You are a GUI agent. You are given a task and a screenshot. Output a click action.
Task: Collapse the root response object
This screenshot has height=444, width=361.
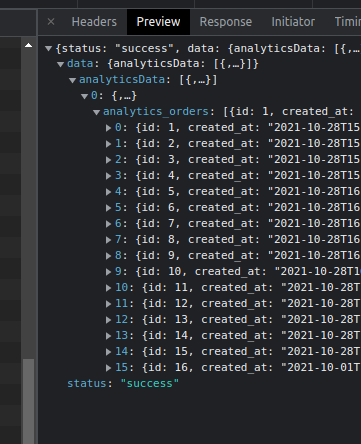(x=49, y=49)
